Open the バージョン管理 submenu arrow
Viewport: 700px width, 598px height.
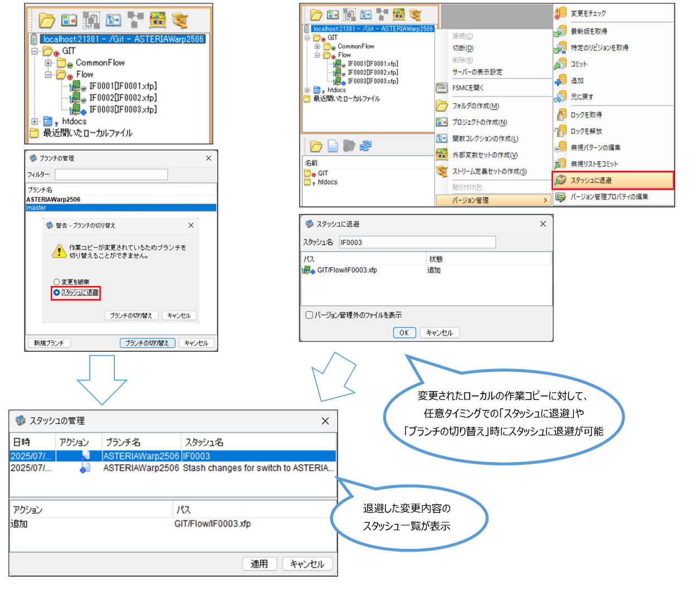point(545,200)
